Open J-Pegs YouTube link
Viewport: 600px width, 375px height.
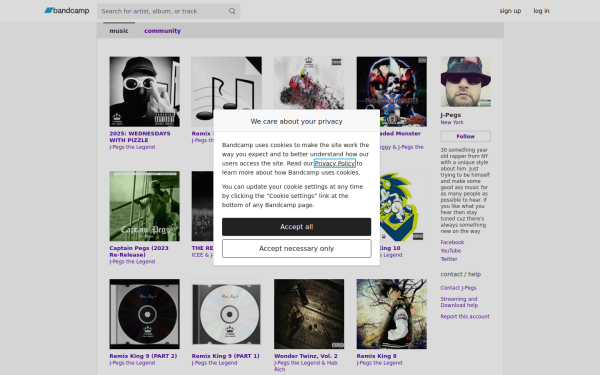pos(450,251)
